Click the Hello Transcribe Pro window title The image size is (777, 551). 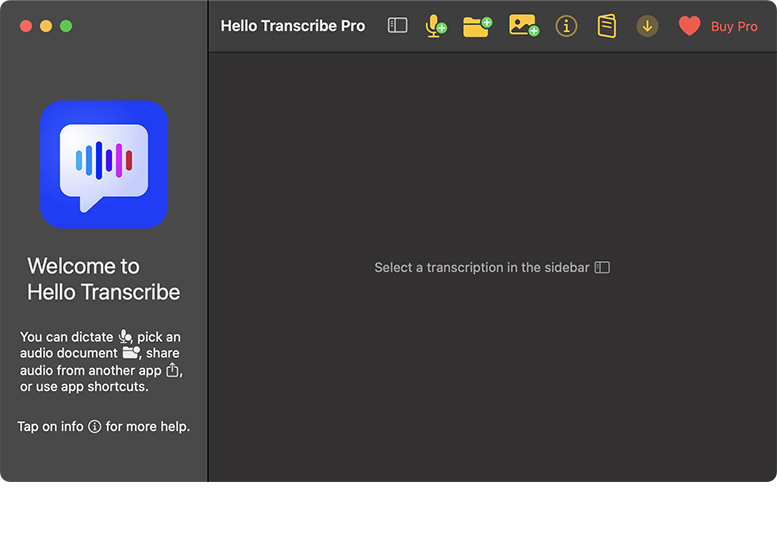click(292, 26)
